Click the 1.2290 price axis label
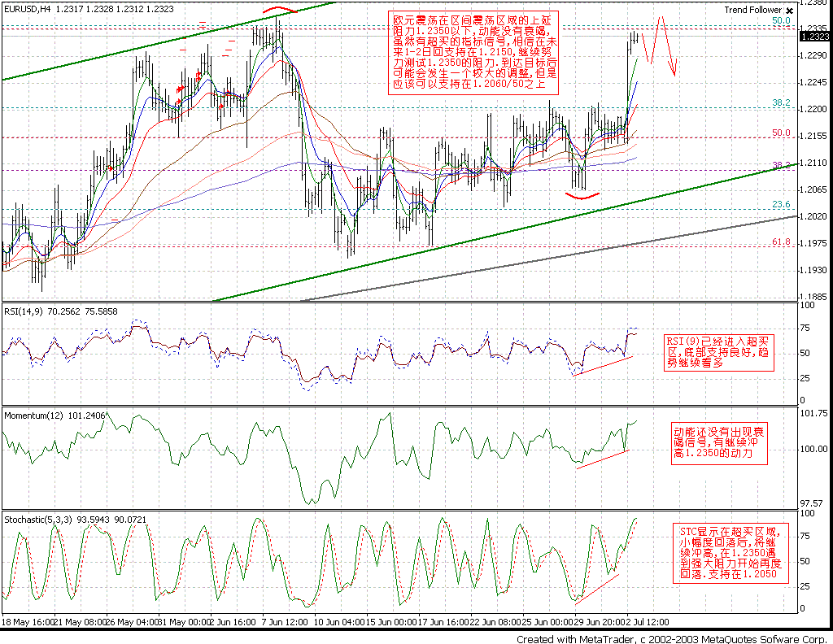The height and width of the screenshot is (644, 833). [x=813, y=55]
